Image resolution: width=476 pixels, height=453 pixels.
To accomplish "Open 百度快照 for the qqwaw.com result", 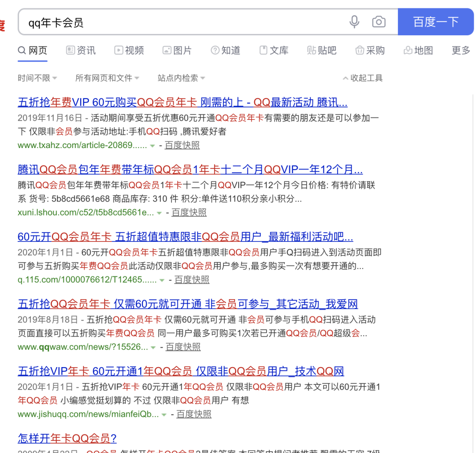I will 183,347.
